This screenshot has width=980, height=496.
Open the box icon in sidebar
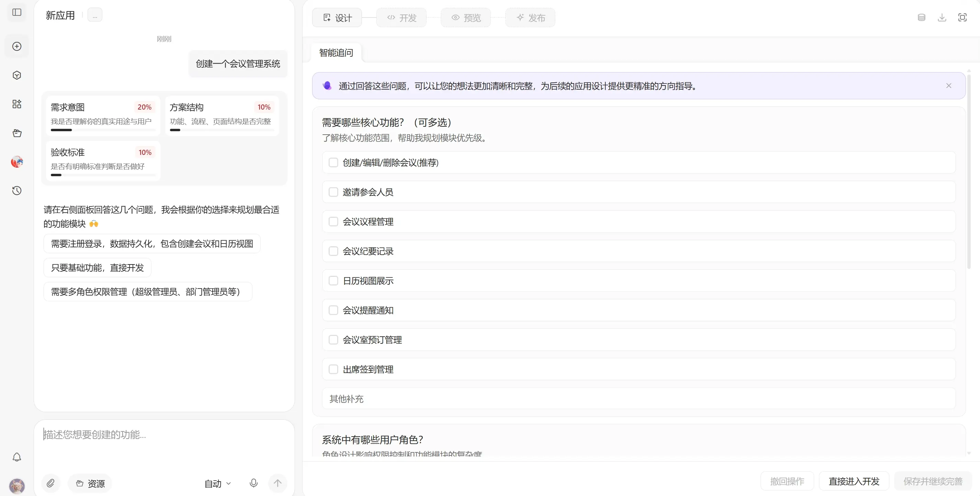click(x=17, y=133)
